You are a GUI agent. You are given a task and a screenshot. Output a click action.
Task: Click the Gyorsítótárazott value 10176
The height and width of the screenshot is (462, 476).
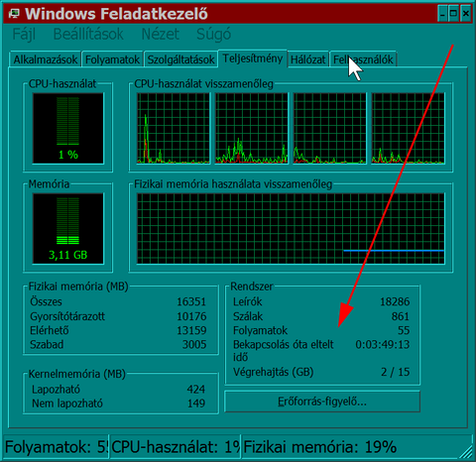coord(191,316)
